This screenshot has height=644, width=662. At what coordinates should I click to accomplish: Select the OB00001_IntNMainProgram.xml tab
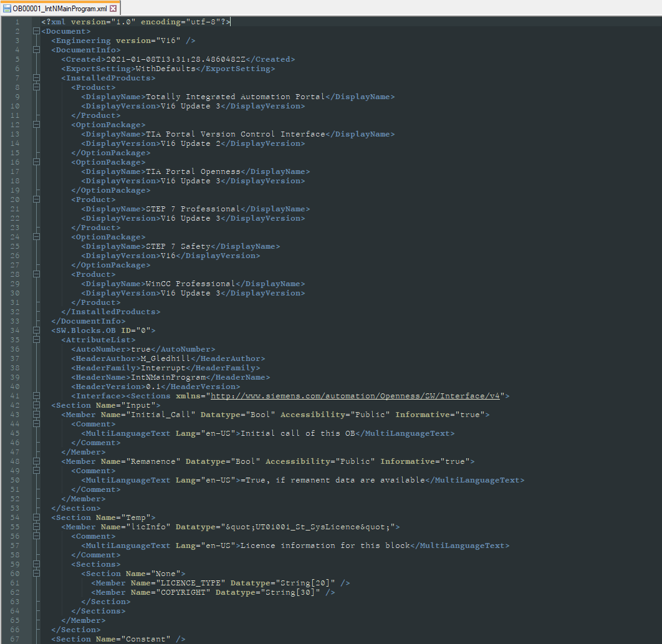(x=60, y=9)
